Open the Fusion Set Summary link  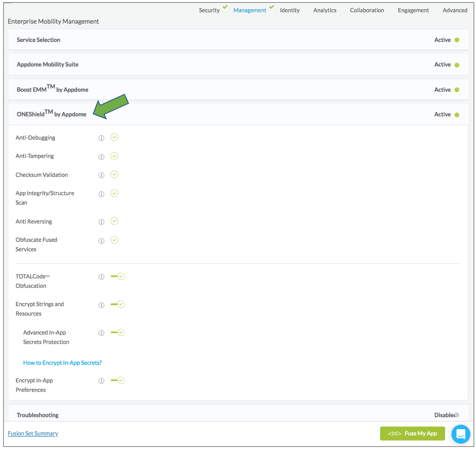click(33, 434)
